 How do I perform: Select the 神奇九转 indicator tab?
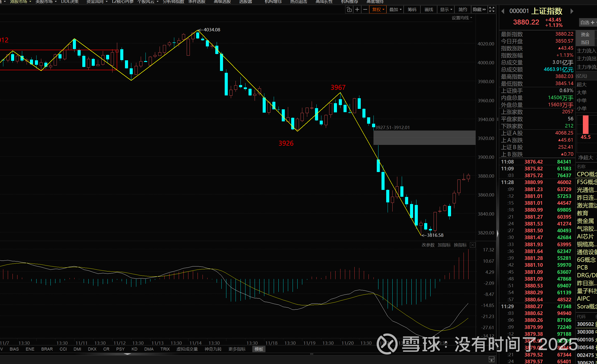213,349
